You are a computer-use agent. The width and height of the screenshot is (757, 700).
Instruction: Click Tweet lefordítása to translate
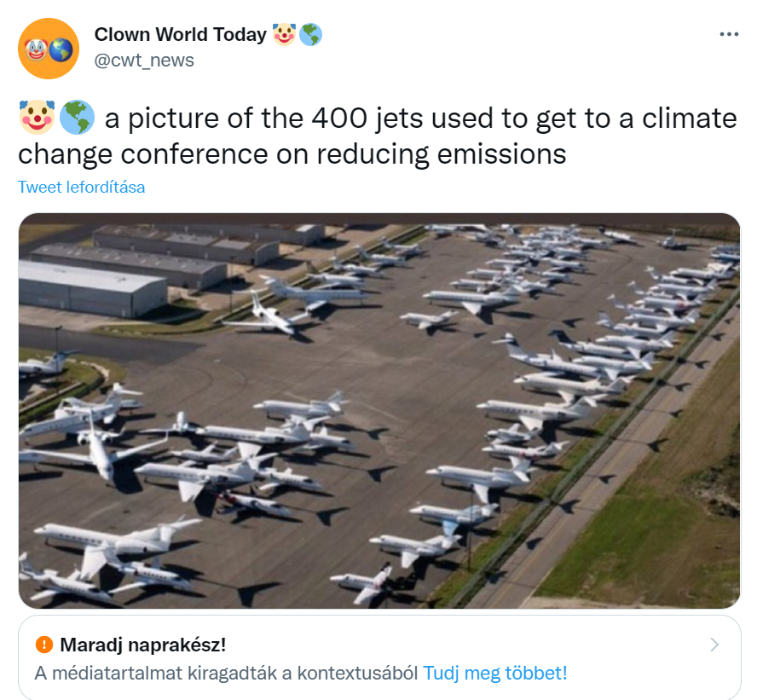coord(81,187)
